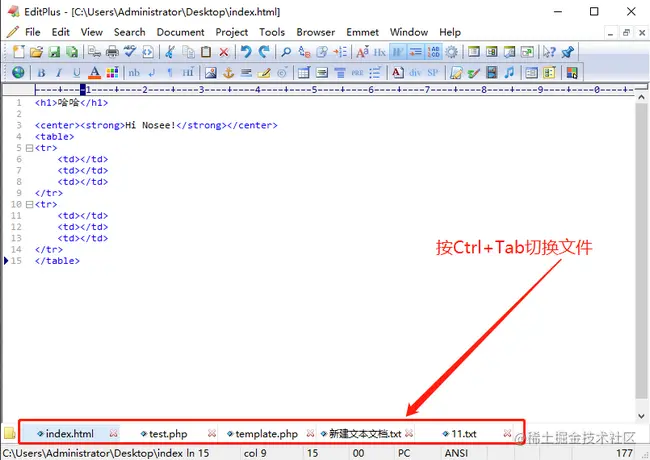This screenshot has width=650, height=460.
Task: Open the Browser menu
Action: pyautogui.click(x=315, y=32)
